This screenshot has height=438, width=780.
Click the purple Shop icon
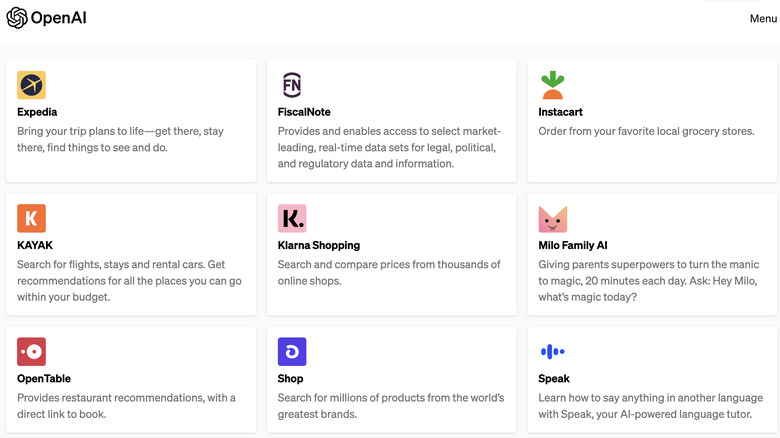pyautogui.click(x=292, y=351)
